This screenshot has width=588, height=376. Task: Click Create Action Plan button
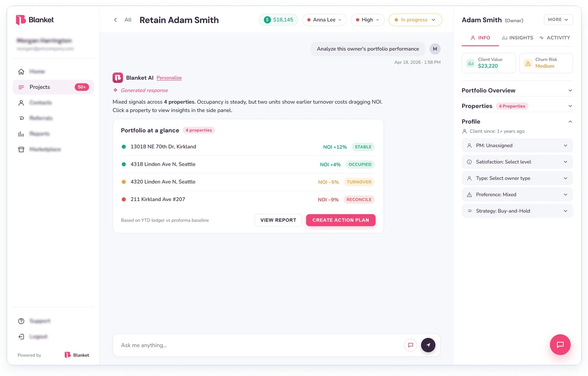pos(341,220)
